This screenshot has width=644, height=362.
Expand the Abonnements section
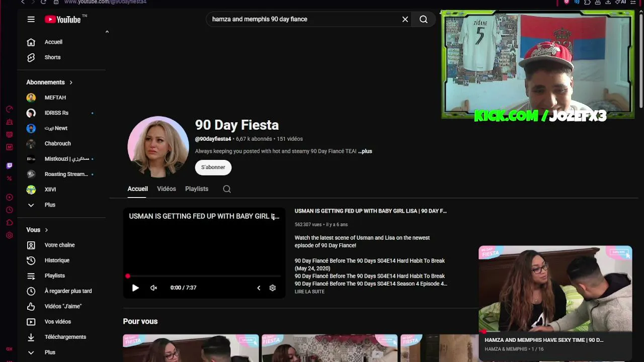tap(49, 82)
